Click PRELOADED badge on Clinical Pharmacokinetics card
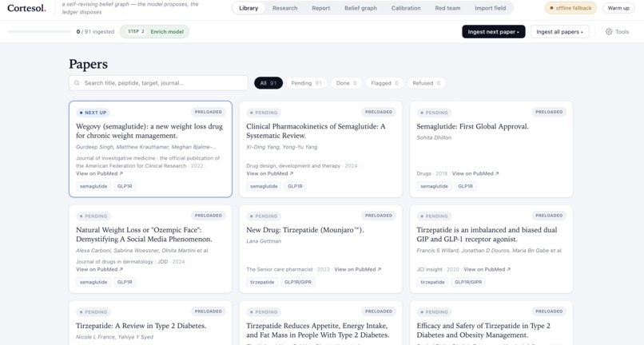Image resolution: width=644 pixels, height=345 pixels. 379,112
